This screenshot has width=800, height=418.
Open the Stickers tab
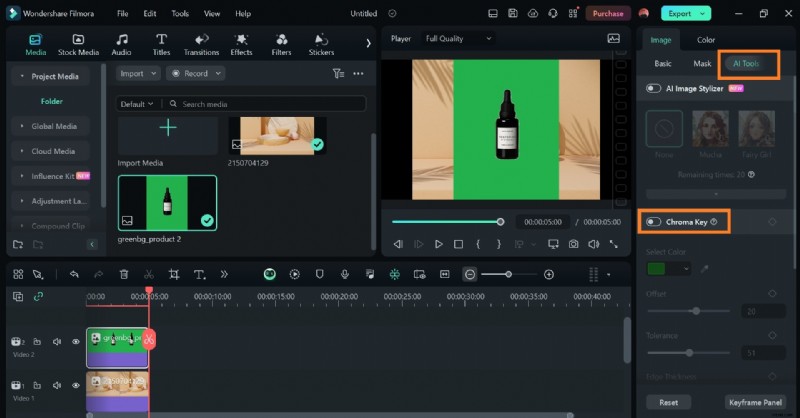point(321,44)
